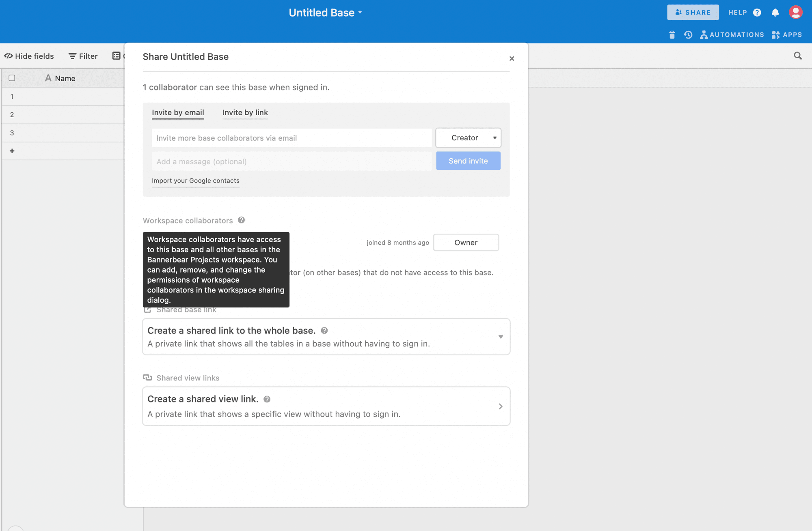
Task: Click help icon next to whole base link
Action: [324, 331]
